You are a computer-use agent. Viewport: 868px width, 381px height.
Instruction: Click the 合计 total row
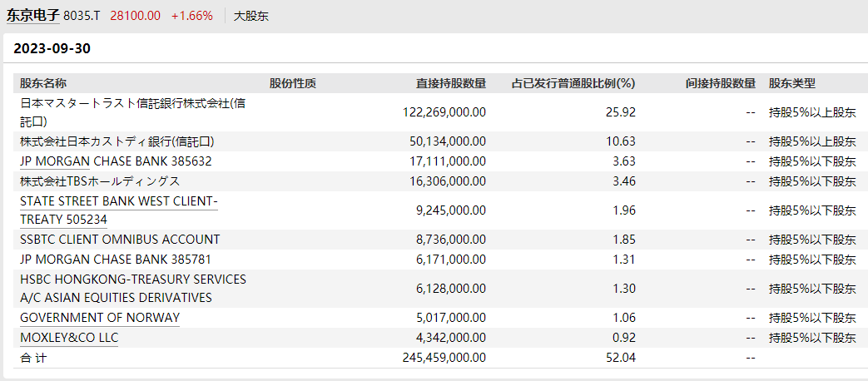35,358
